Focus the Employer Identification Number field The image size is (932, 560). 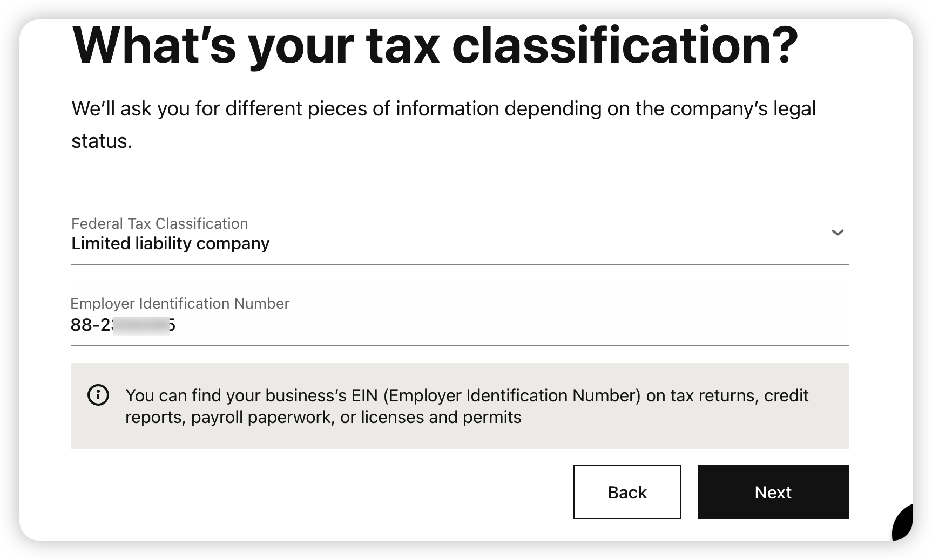point(459,325)
